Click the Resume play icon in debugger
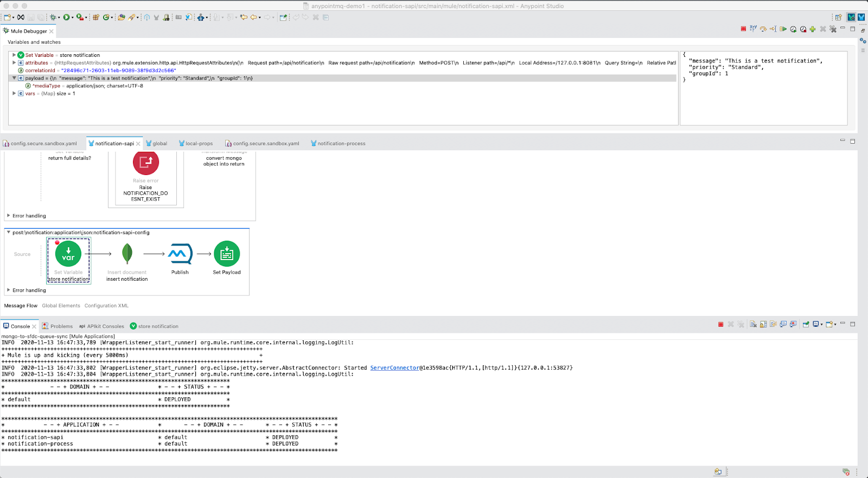Image resolution: width=868 pixels, height=478 pixels. pyautogui.click(x=783, y=29)
